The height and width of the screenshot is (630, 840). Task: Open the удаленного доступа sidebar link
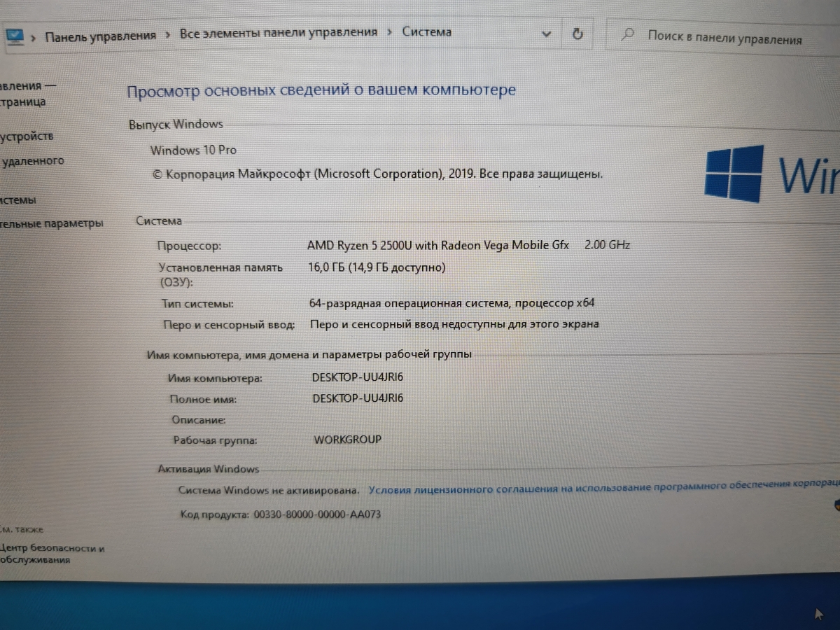[32, 161]
